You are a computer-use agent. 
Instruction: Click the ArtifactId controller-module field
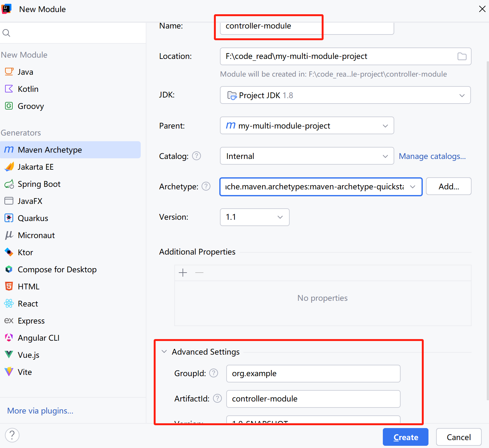coord(313,399)
